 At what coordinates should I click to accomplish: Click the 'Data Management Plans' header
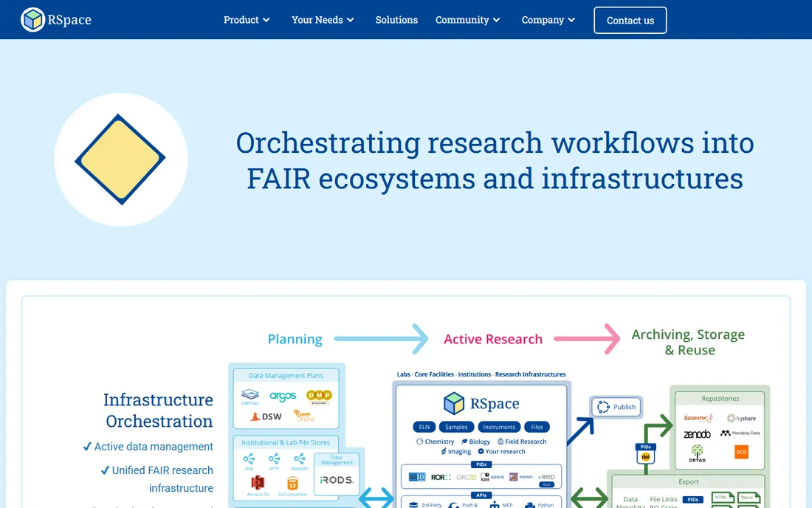click(x=286, y=375)
